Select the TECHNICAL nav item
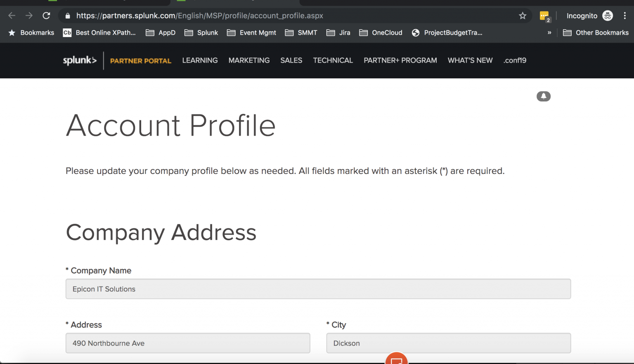This screenshot has height=364, width=634. point(333,60)
